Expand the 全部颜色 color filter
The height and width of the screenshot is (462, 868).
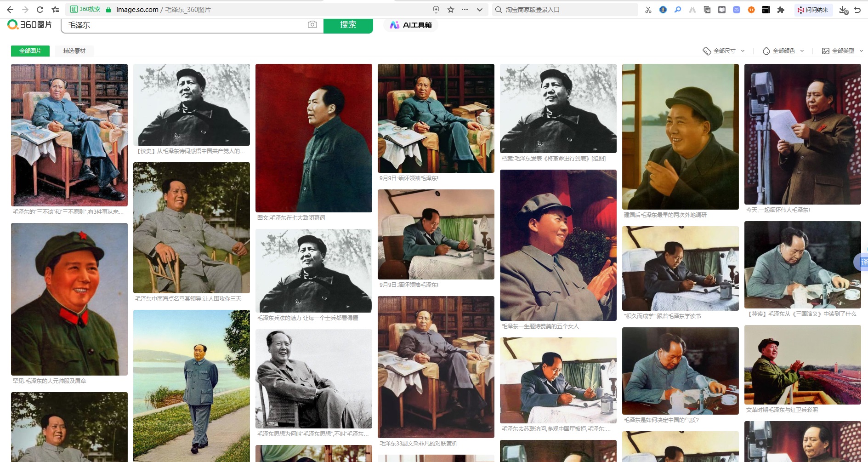(783, 51)
